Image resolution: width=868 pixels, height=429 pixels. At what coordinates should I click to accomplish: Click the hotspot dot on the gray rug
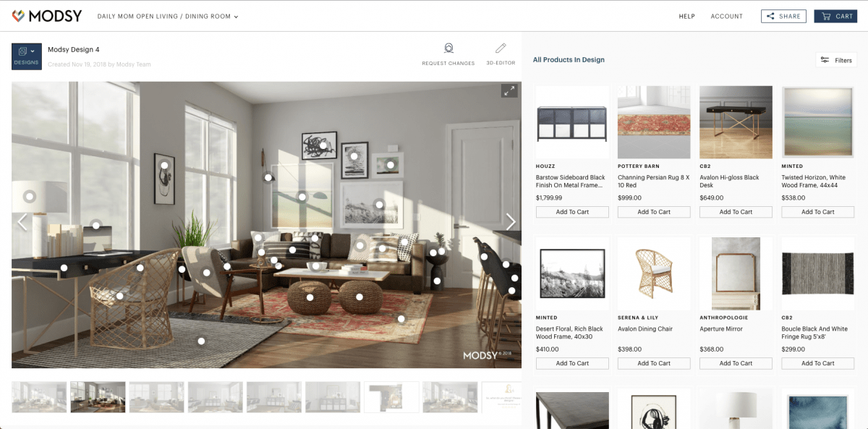point(201,341)
